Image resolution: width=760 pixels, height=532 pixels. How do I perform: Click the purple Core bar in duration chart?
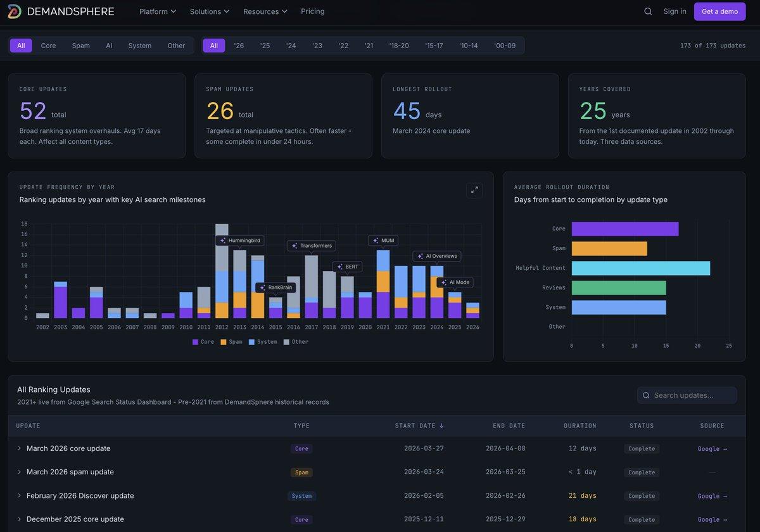[x=624, y=229]
